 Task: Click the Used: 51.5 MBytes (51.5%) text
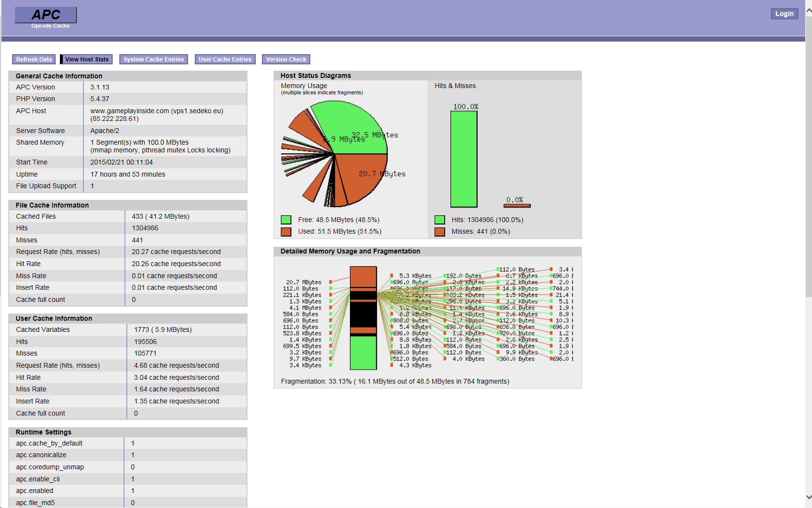tap(340, 231)
